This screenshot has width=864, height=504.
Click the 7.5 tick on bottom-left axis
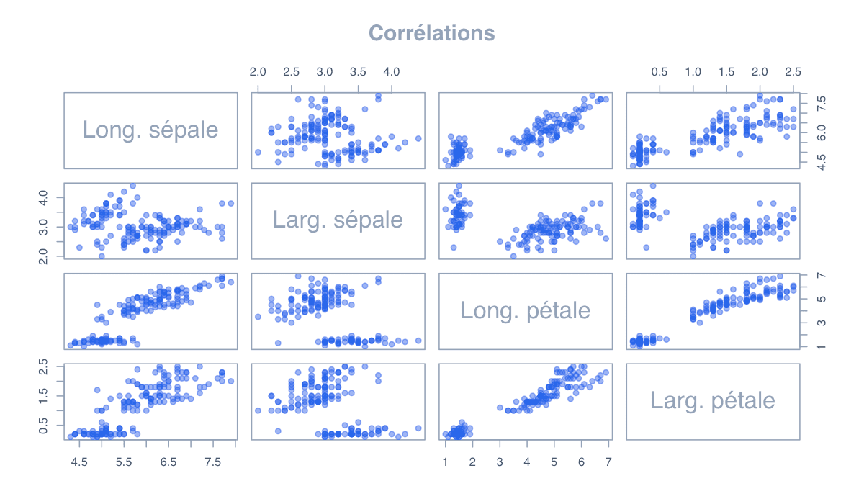coord(213,462)
